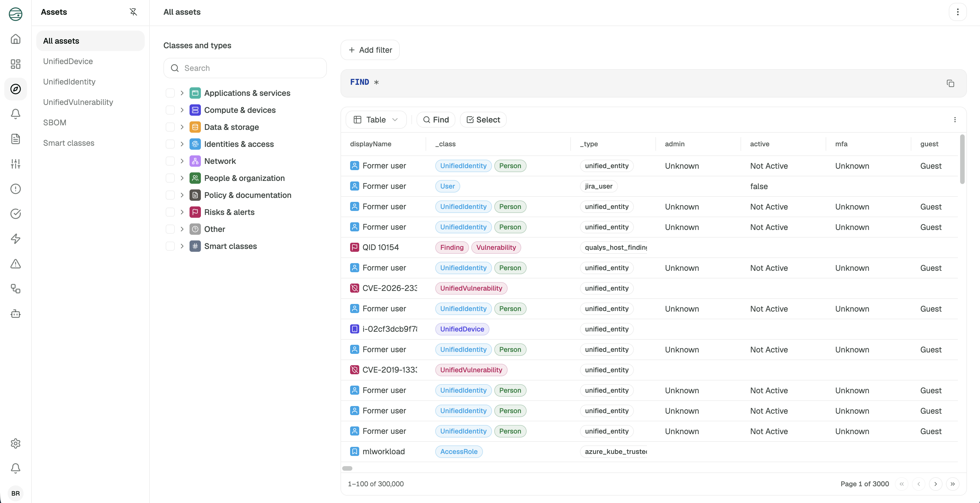Select Smart classes in sidebar
980x503 pixels.
tap(91, 143)
